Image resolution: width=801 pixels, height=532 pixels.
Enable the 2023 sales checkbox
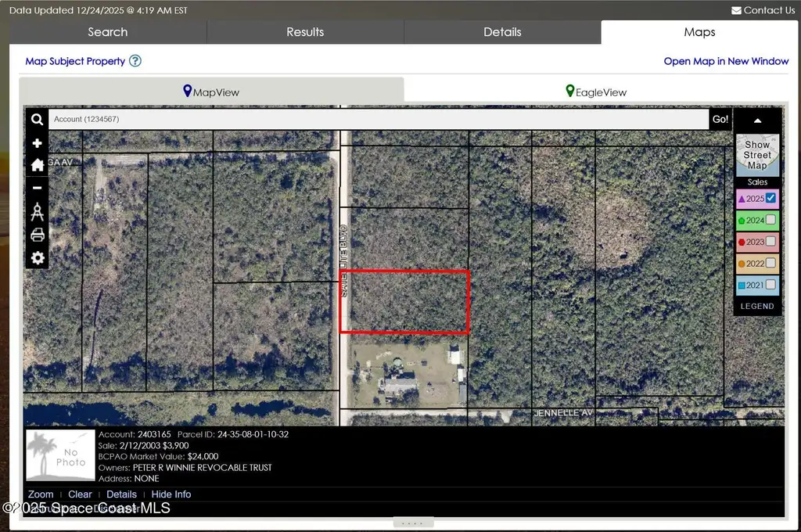point(770,241)
